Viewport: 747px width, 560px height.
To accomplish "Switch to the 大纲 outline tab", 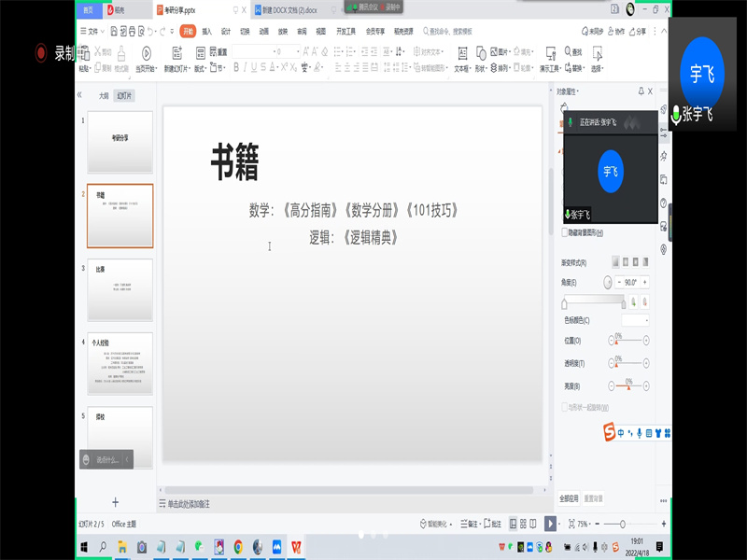I will pyautogui.click(x=104, y=95).
